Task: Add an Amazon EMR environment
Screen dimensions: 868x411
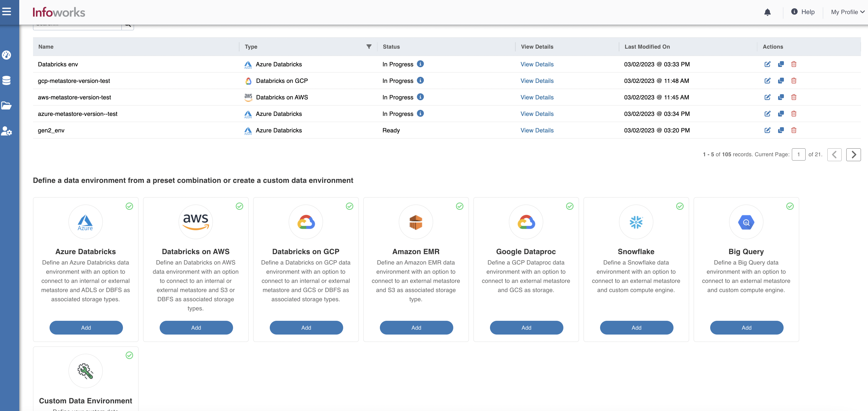Action: point(416,327)
